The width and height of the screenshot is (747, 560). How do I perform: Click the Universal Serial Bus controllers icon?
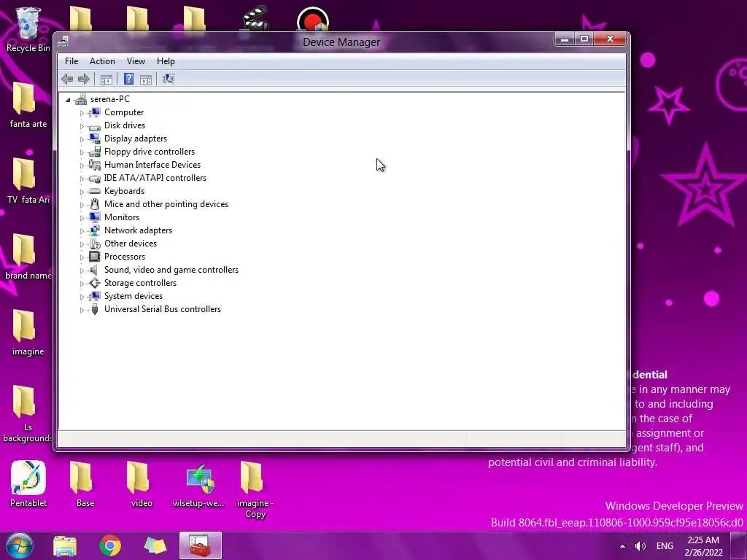(x=95, y=309)
